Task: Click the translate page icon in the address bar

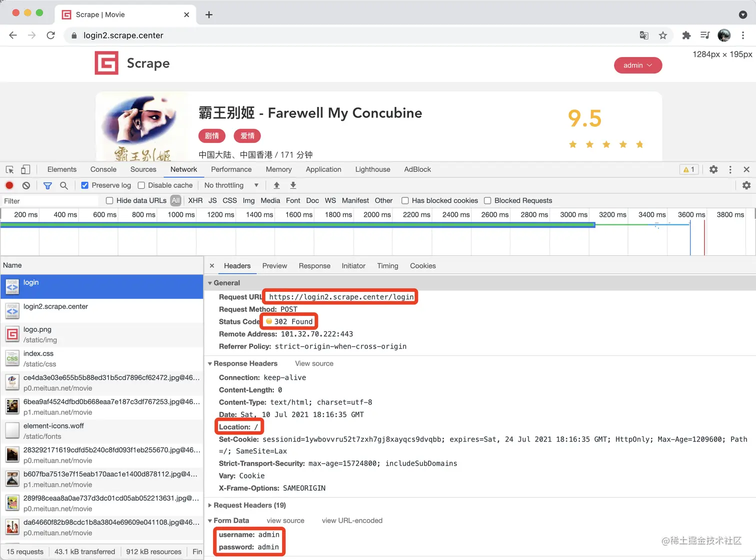Action: (x=644, y=35)
